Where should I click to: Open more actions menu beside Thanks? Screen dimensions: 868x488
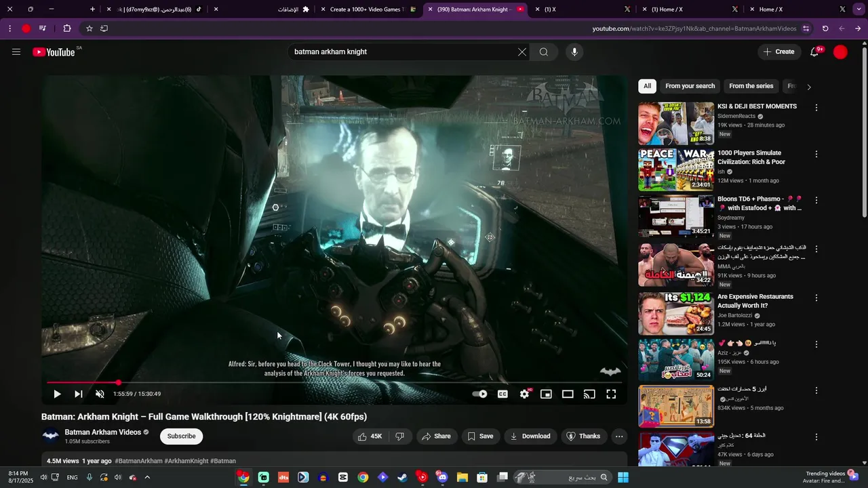pyautogui.click(x=619, y=436)
